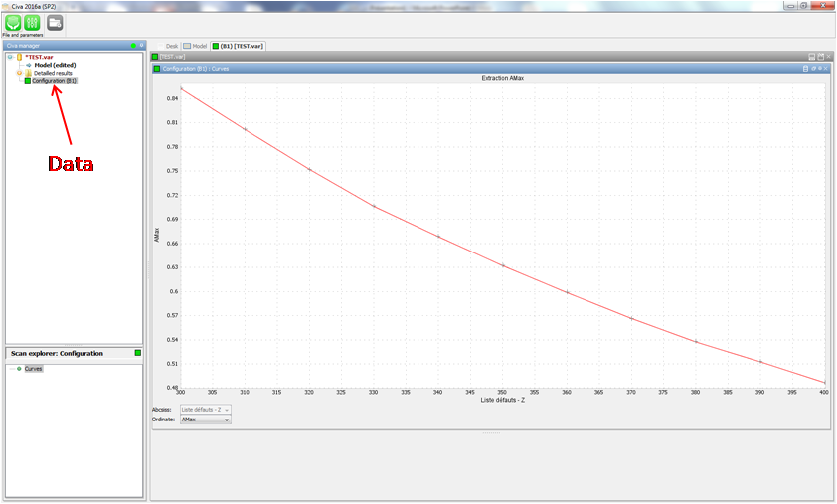Select Model (edited) in Civa manager tree

tap(55, 65)
